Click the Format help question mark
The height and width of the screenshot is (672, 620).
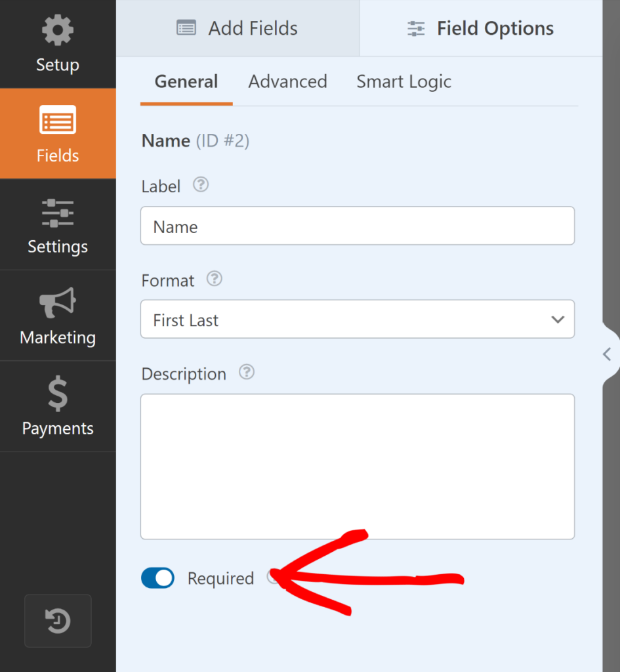[x=214, y=279]
